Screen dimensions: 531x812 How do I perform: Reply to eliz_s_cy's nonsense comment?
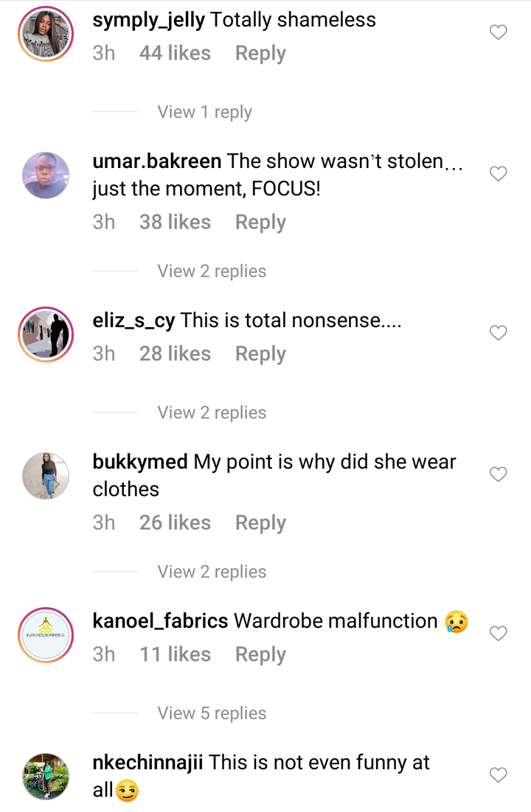pos(260,354)
